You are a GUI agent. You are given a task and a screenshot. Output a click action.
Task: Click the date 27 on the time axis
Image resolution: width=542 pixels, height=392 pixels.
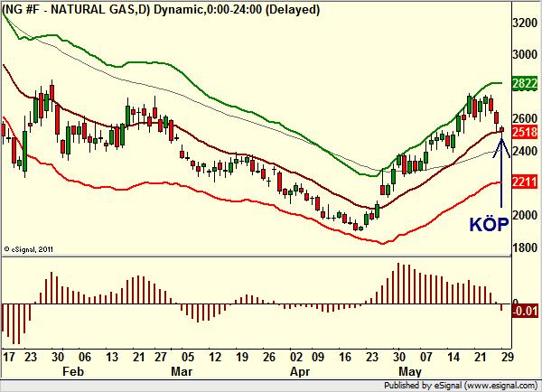161,357
